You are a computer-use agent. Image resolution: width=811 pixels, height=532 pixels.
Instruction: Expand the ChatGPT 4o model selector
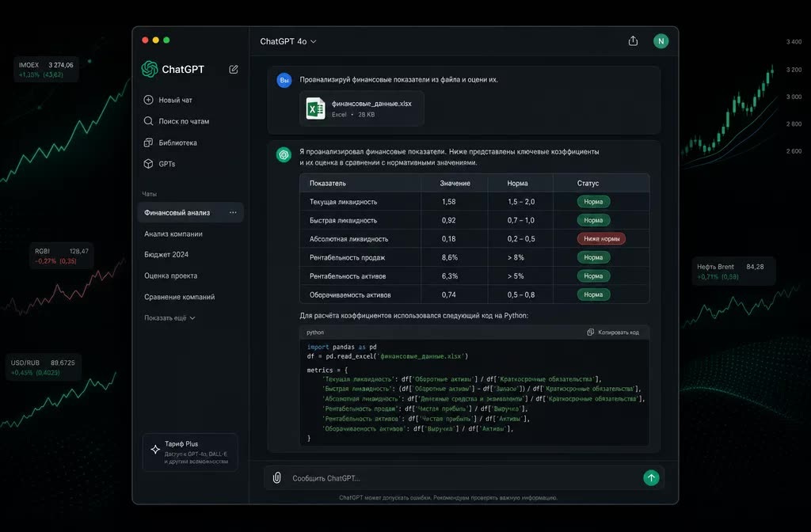pos(288,41)
